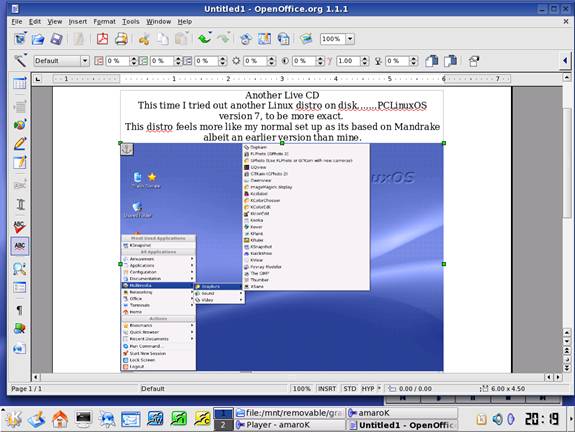The height and width of the screenshot is (432, 575).
Task: Click the vertical scrollbar up arrow
Action: (567, 77)
